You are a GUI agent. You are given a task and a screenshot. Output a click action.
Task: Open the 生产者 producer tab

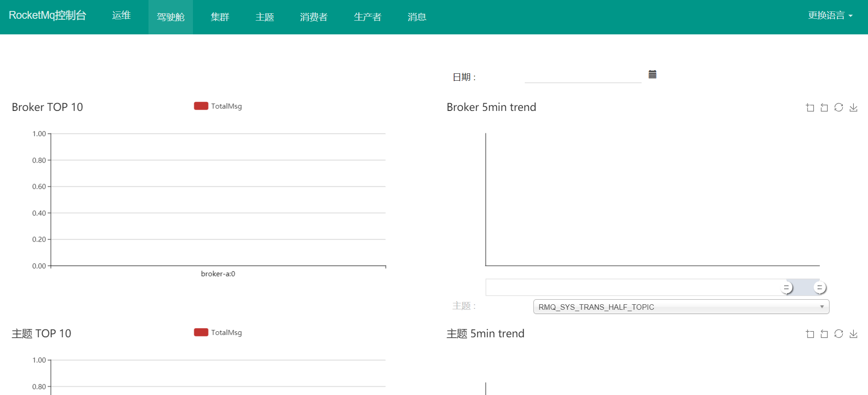(x=368, y=17)
